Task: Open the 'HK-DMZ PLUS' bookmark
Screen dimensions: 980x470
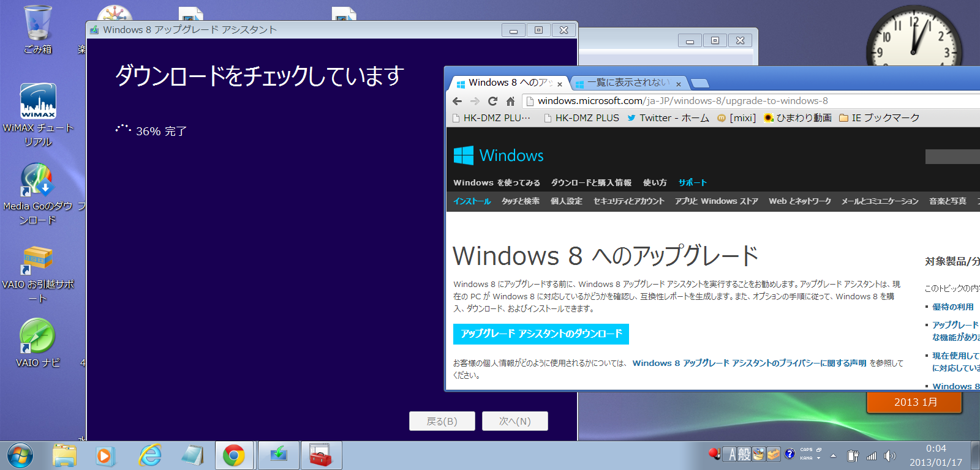Action: tap(582, 118)
